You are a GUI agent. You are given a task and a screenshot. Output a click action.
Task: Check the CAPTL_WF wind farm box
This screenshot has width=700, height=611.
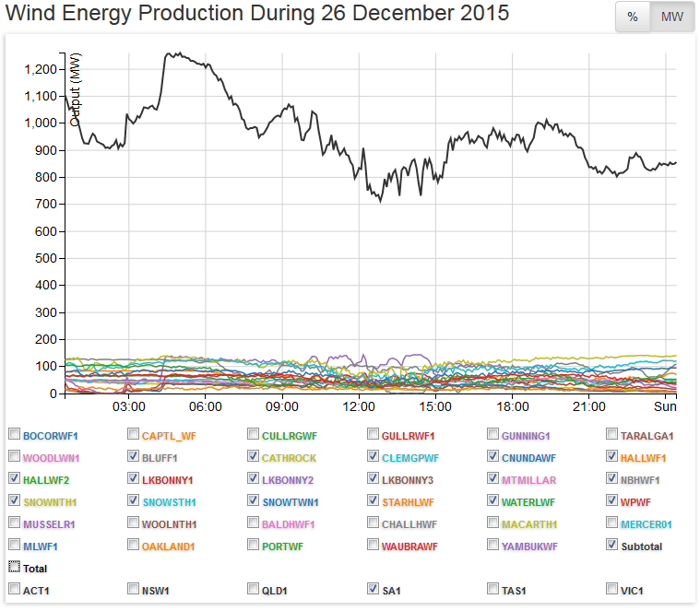pos(134,434)
